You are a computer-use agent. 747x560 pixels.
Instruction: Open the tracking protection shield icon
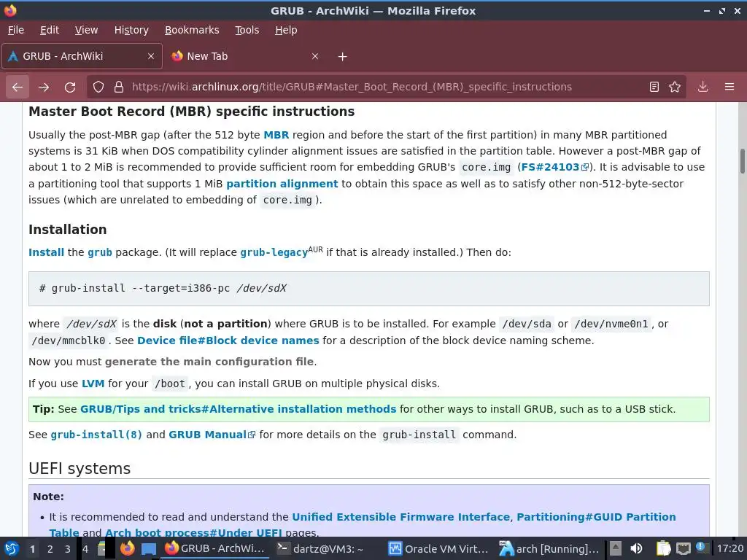click(98, 87)
